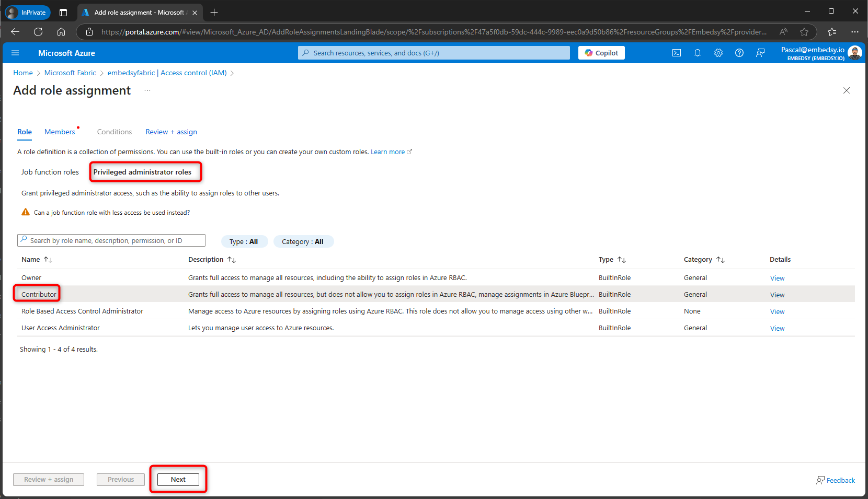Open the hamburger portal menu
868x499 pixels.
(15, 52)
